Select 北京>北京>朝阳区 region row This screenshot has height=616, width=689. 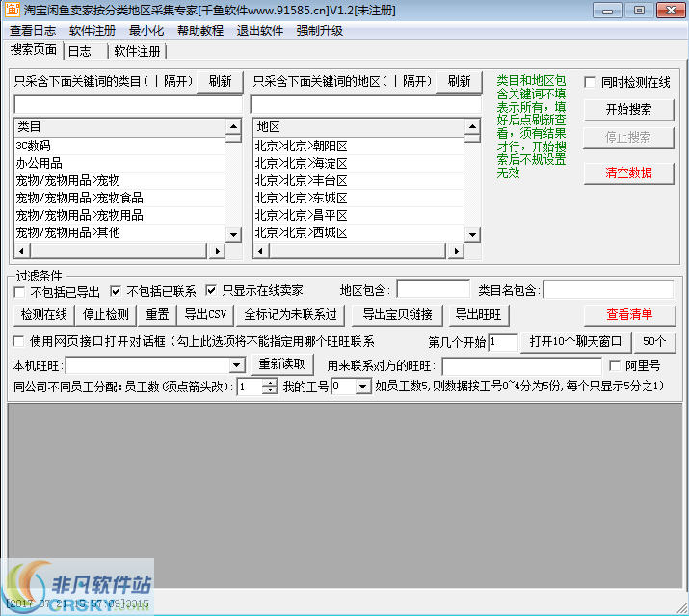click(x=359, y=146)
